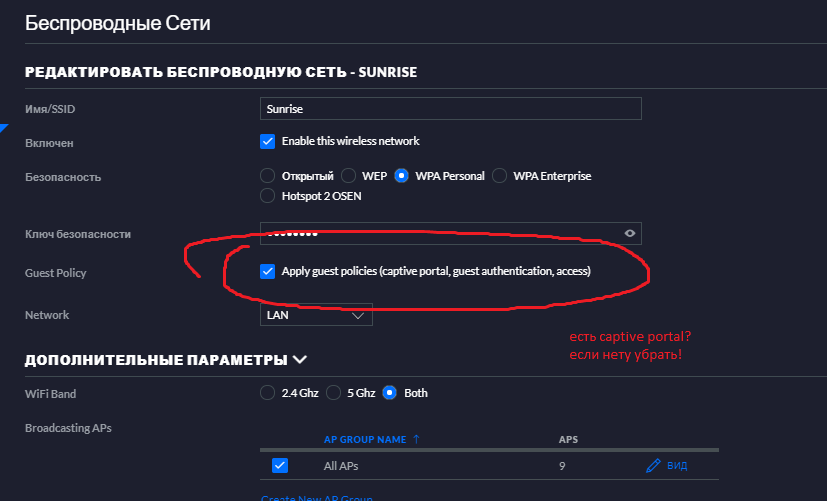Reveal security key with eye icon
This screenshot has height=501, width=827.
pyautogui.click(x=630, y=233)
